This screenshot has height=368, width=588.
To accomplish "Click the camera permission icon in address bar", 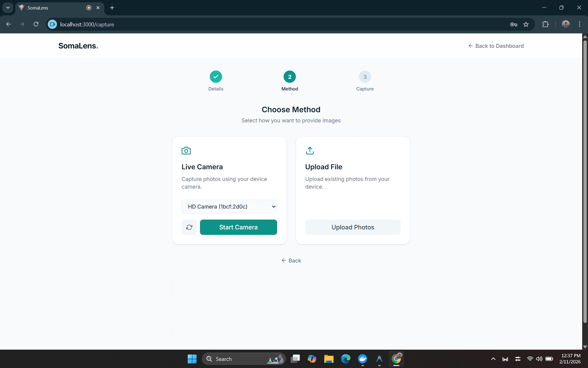I will tap(52, 24).
